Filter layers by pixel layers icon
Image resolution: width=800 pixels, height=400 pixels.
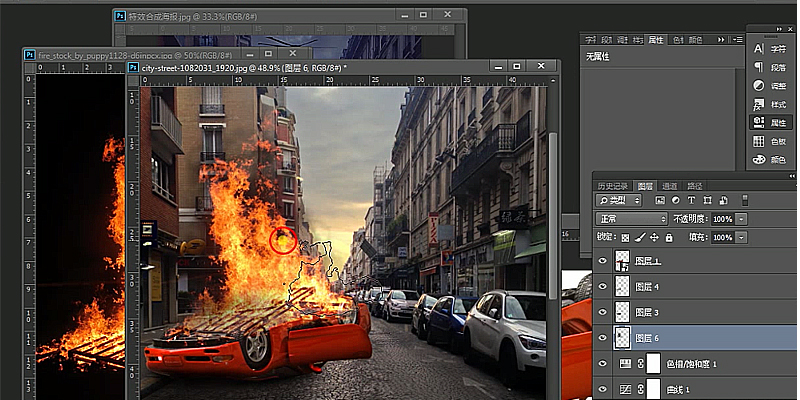pos(660,200)
